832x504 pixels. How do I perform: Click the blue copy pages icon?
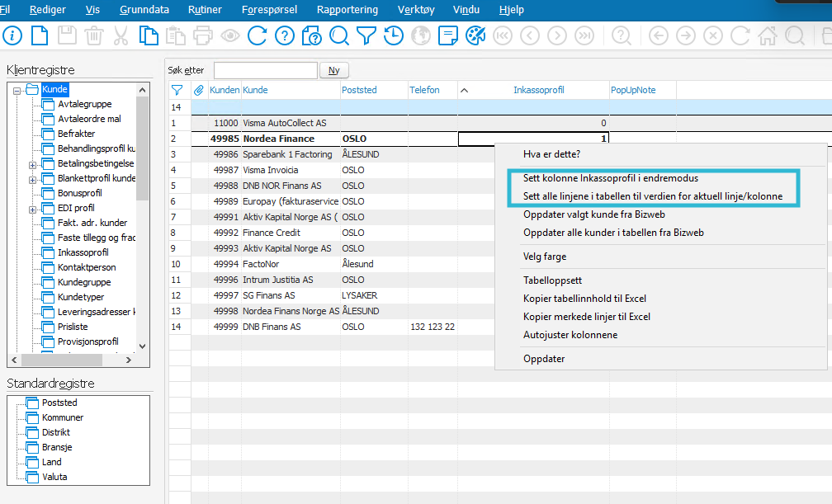tap(149, 36)
